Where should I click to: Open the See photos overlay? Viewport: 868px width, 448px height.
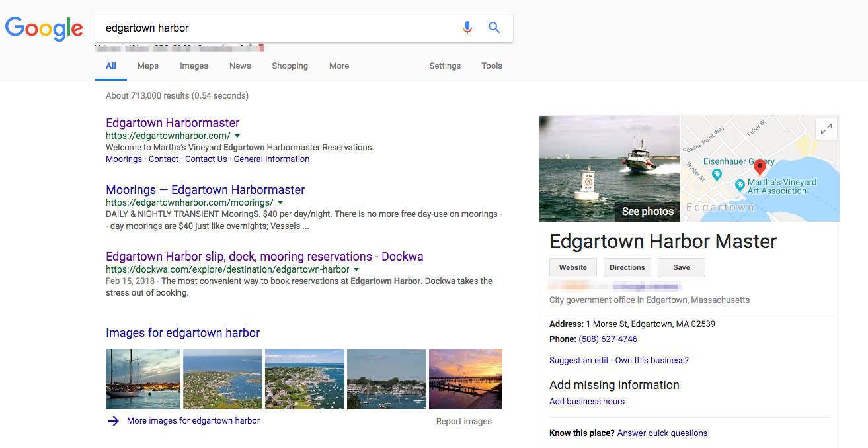[x=648, y=212]
